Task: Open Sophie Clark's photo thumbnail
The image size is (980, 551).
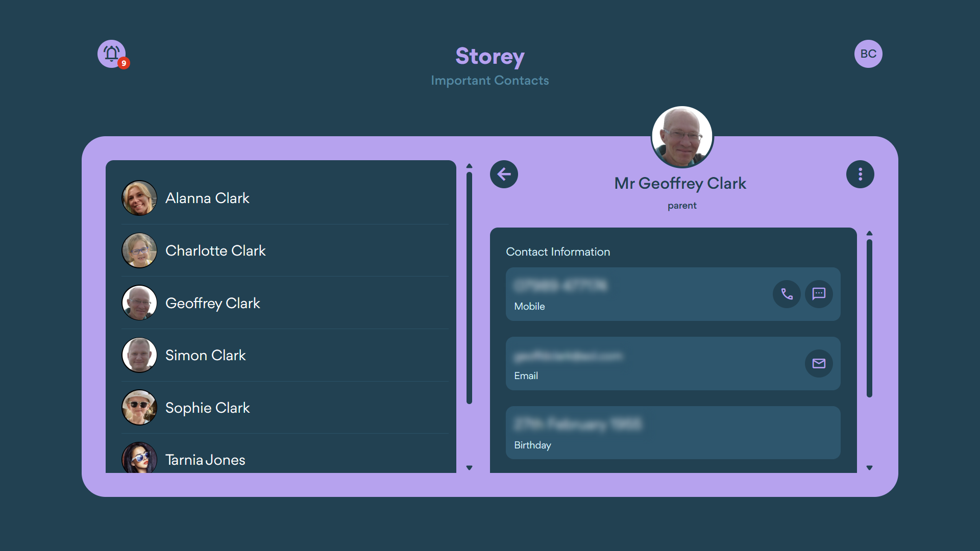Action: [139, 408]
